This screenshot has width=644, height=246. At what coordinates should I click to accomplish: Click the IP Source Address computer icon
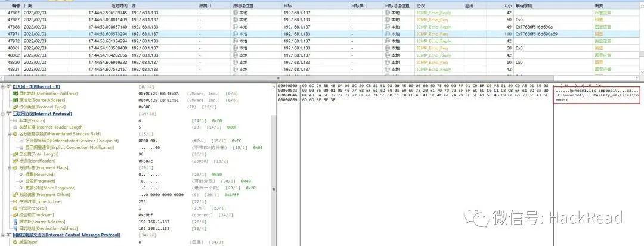pyautogui.click(x=15, y=222)
